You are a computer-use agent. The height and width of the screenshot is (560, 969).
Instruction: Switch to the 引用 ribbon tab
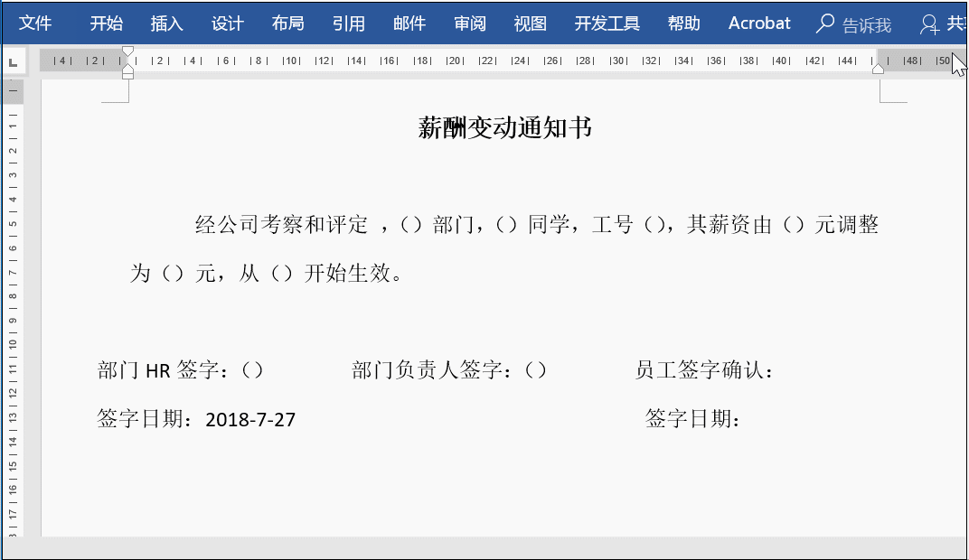click(348, 23)
